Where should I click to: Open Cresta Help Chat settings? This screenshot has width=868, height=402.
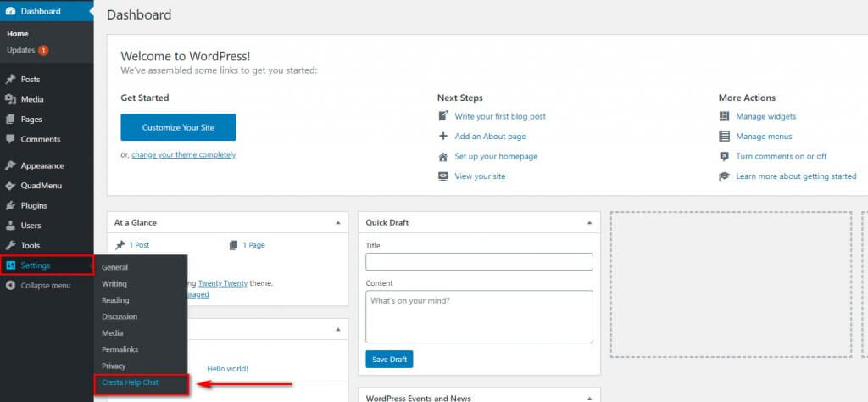pyautogui.click(x=130, y=382)
